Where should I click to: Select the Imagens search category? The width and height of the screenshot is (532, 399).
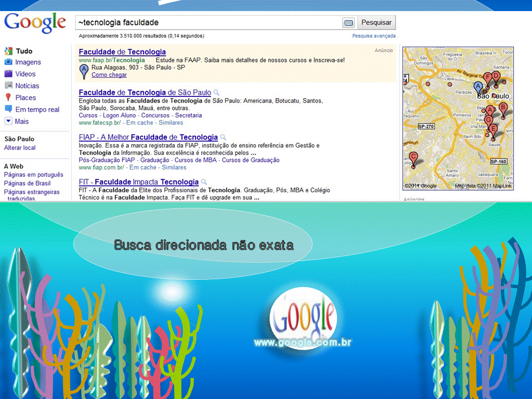pyautogui.click(x=28, y=62)
